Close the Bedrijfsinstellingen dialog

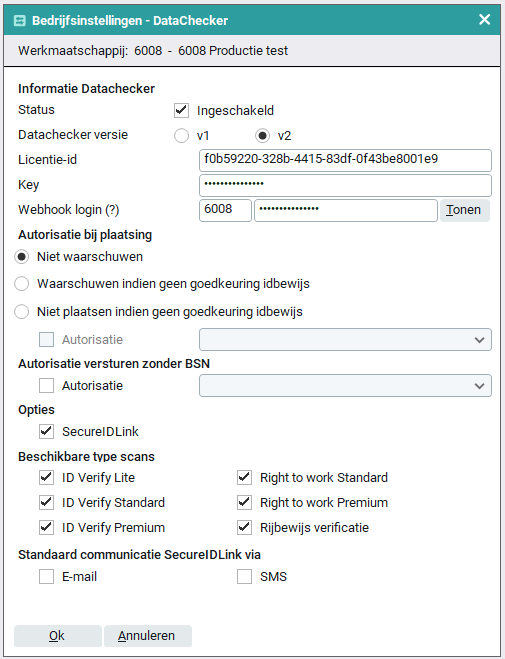(484, 19)
